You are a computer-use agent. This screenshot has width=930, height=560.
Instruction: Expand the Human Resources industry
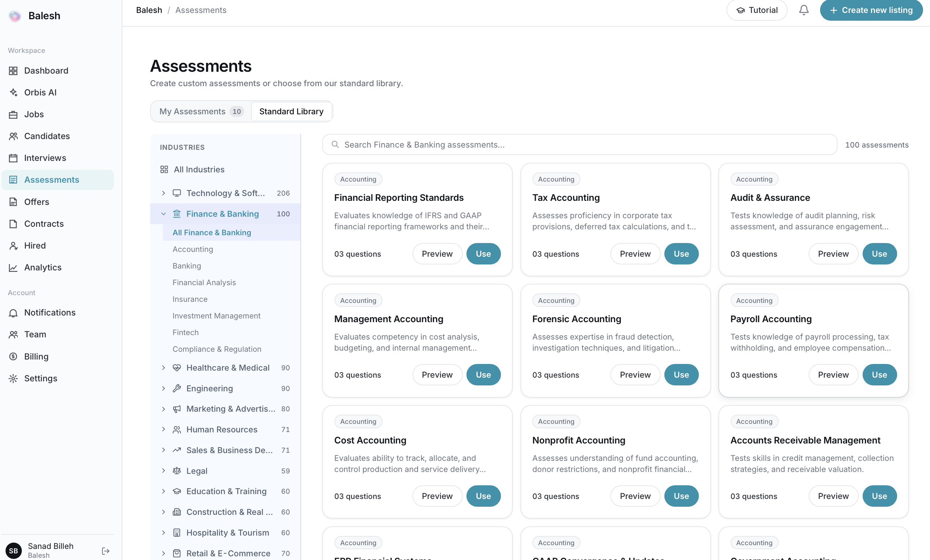tap(164, 429)
